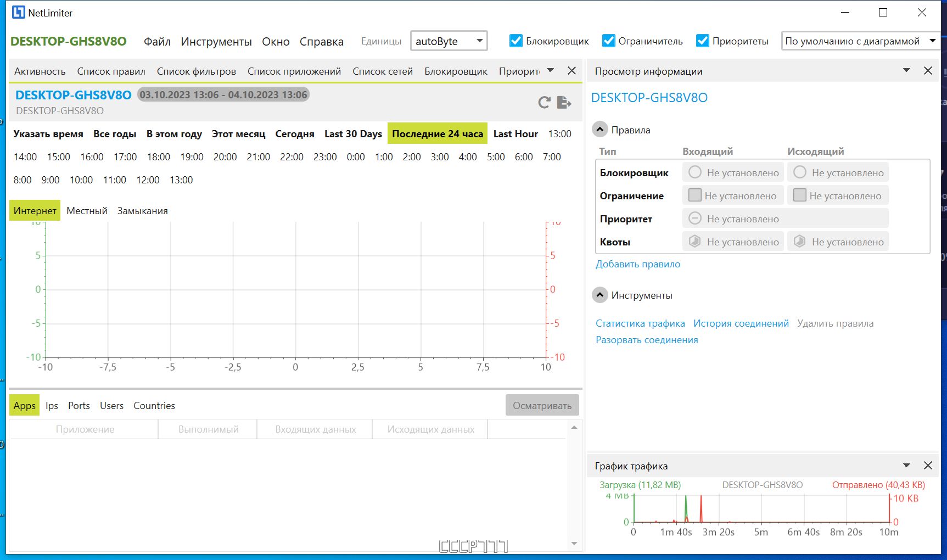Open Статистика трафика link
947x560 pixels.
640,323
